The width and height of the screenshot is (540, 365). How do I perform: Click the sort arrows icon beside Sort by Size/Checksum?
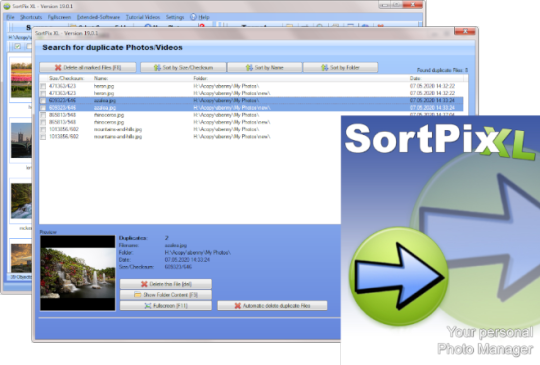point(157,67)
